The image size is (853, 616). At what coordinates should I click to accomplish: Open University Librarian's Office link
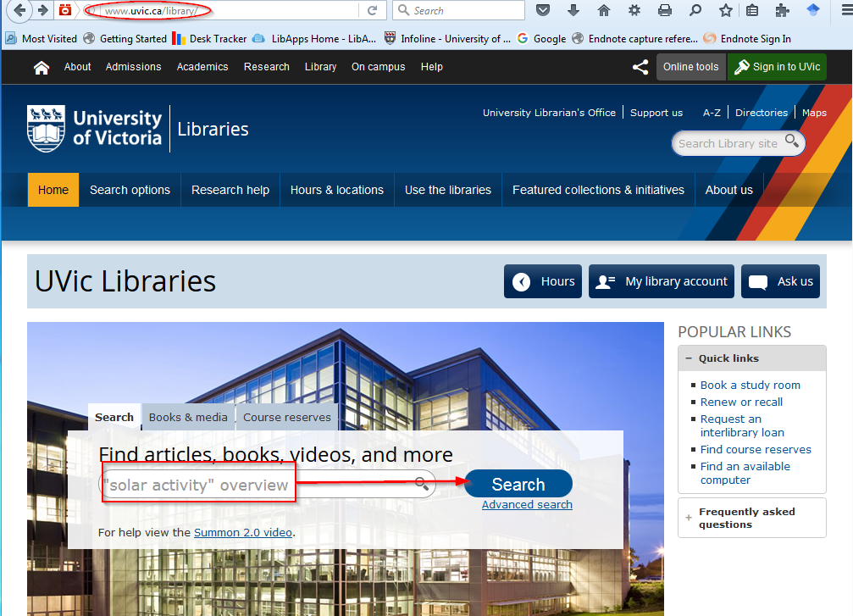point(549,113)
